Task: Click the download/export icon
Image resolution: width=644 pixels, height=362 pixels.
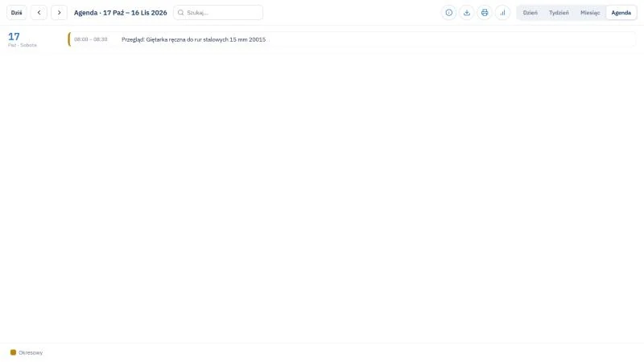Action: tap(467, 13)
